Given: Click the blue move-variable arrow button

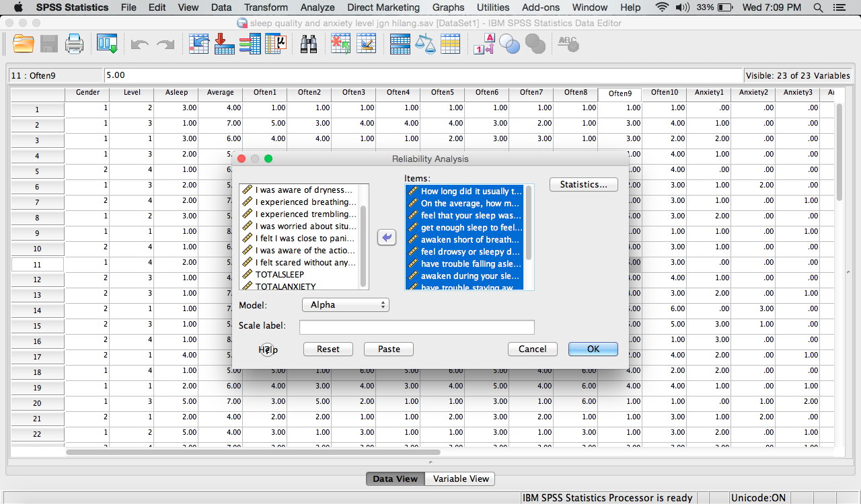Looking at the screenshot, I should click(387, 237).
